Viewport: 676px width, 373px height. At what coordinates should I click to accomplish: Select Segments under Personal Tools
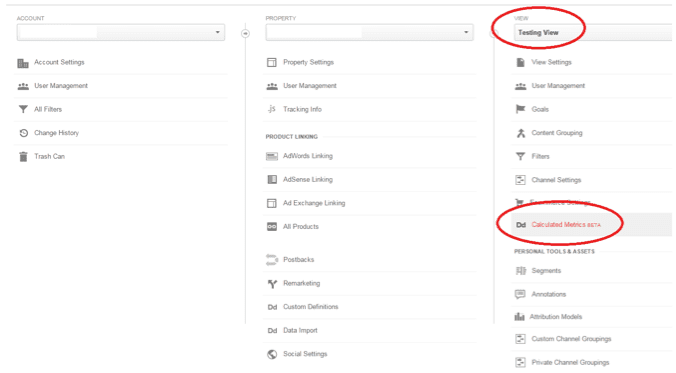click(546, 270)
